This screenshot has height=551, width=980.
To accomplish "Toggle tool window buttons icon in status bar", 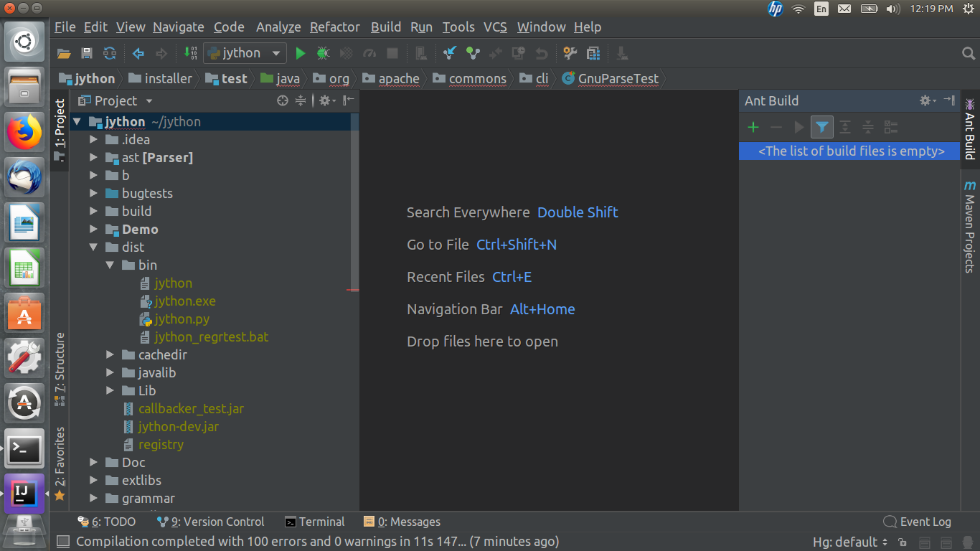I will tap(63, 542).
